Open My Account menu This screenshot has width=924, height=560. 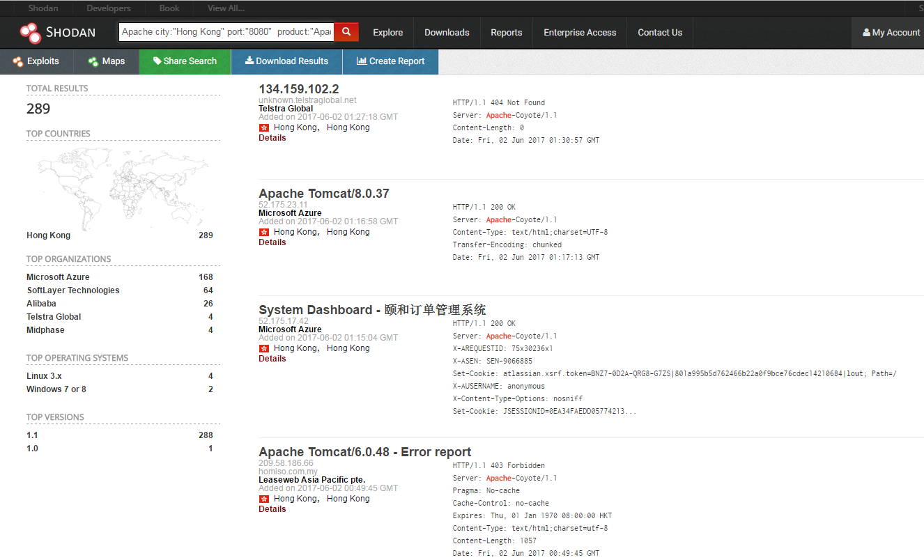[x=891, y=33]
